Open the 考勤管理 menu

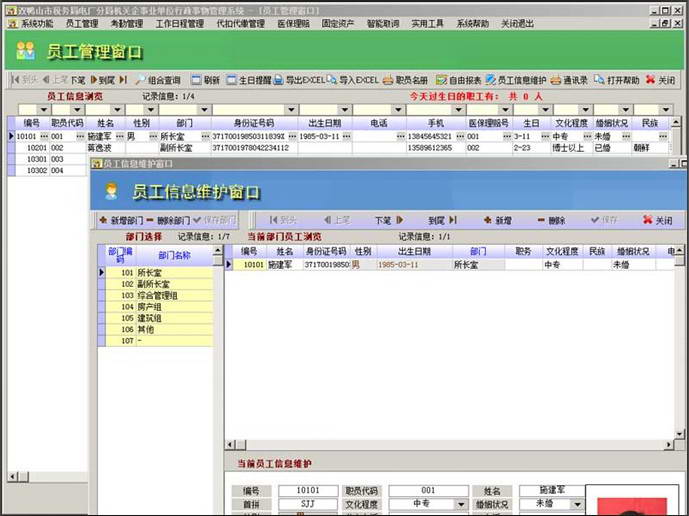point(126,23)
